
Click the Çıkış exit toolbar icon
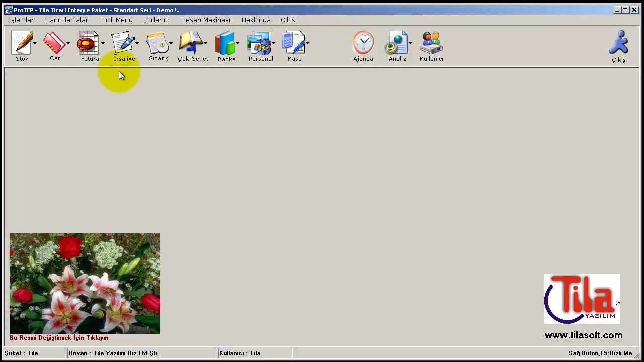tap(619, 43)
